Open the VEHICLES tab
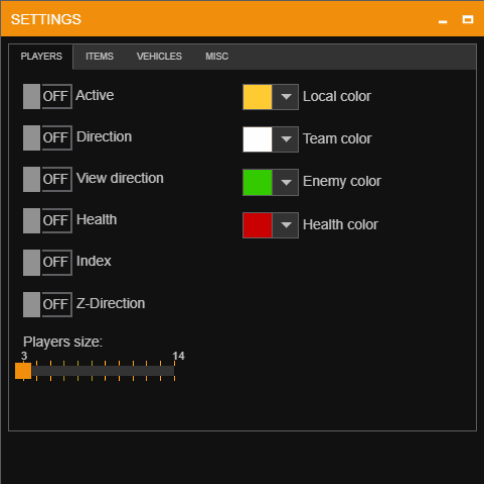Image resolution: width=484 pixels, height=484 pixels. (159, 56)
